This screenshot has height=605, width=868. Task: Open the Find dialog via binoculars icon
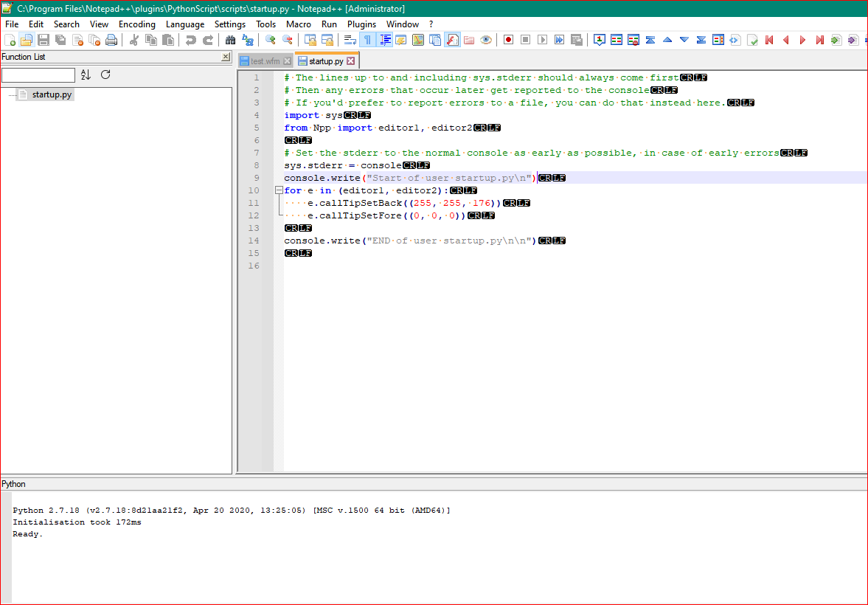coord(230,39)
